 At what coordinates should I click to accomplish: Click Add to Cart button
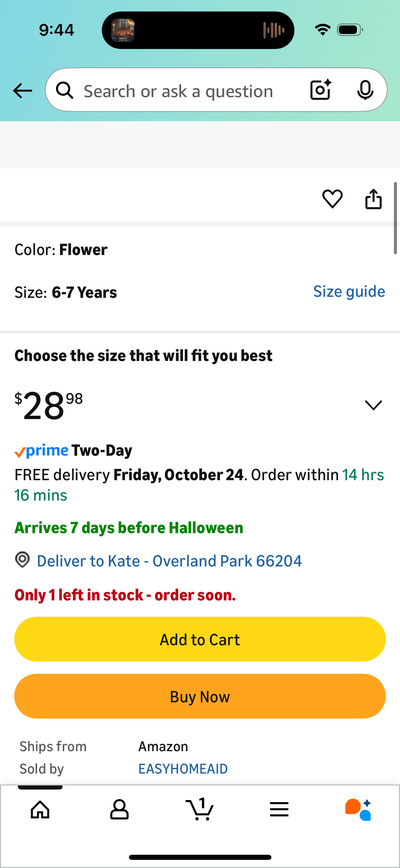[x=200, y=639]
